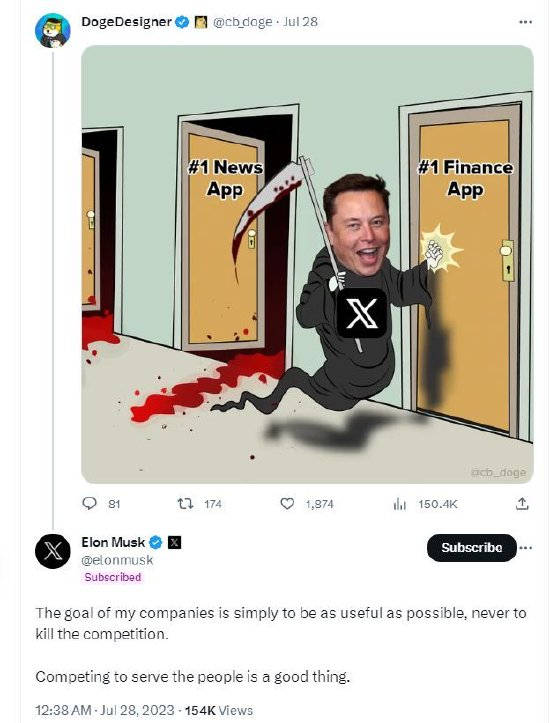Click the X affiliation badge after Elon Musk's name
The height and width of the screenshot is (723, 550).
pyautogui.click(x=174, y=542)
